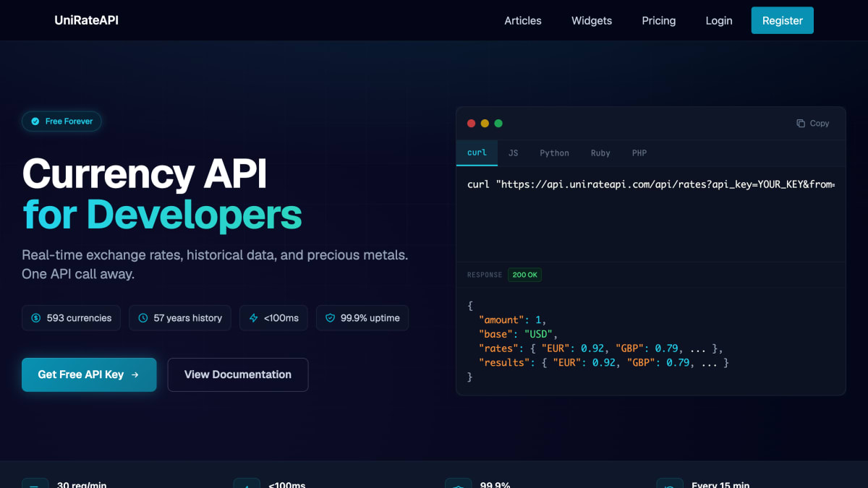
Task: Click the curl command line text
Action: pos(651,184)
